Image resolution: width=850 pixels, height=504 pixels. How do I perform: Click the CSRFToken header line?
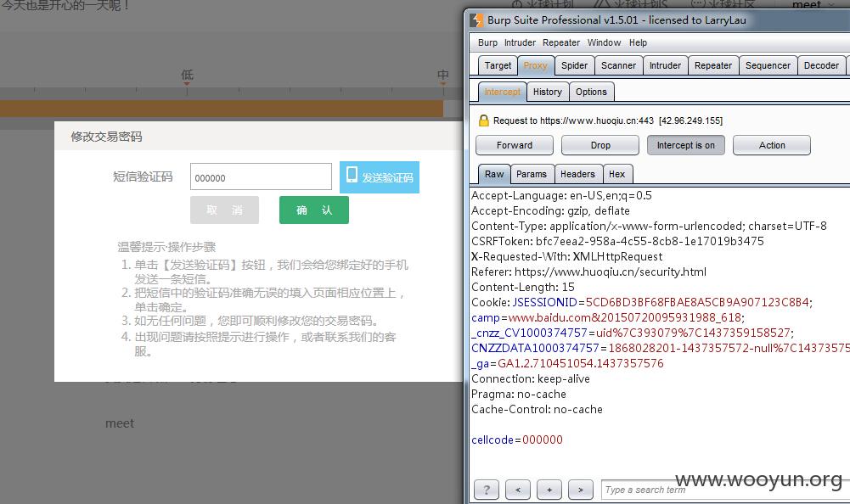617,241
